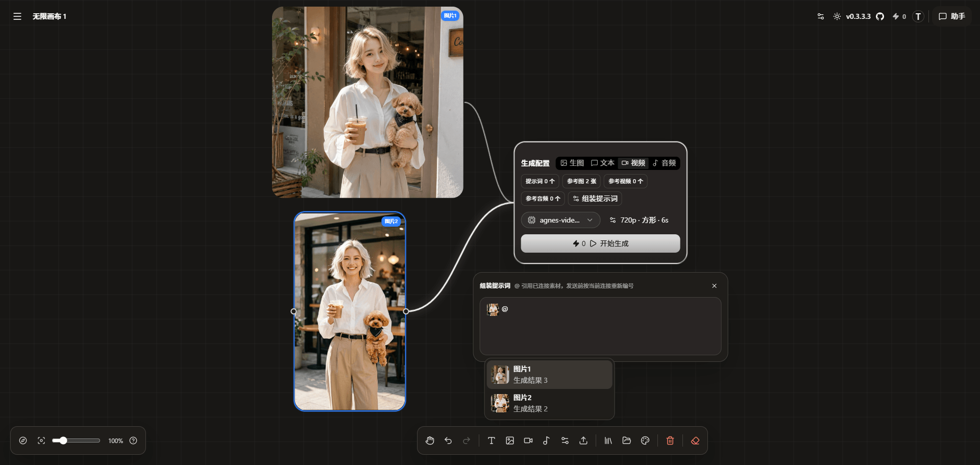This screenshot has height=465, width=980.
Task: Open the GitHub icon in top bar
Action: tap(880, 16)
